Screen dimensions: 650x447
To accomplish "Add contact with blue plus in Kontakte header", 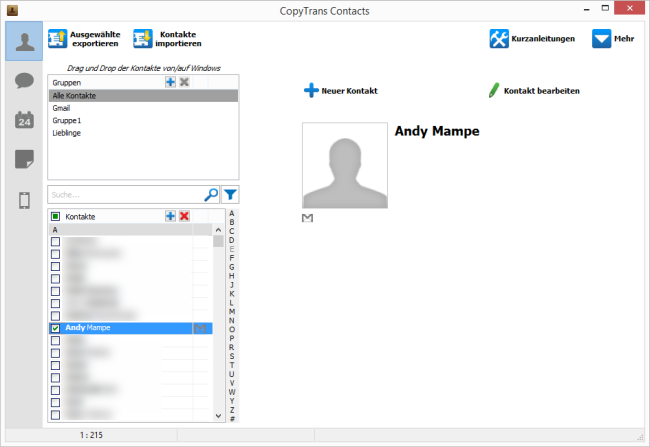I will [170, 216].
